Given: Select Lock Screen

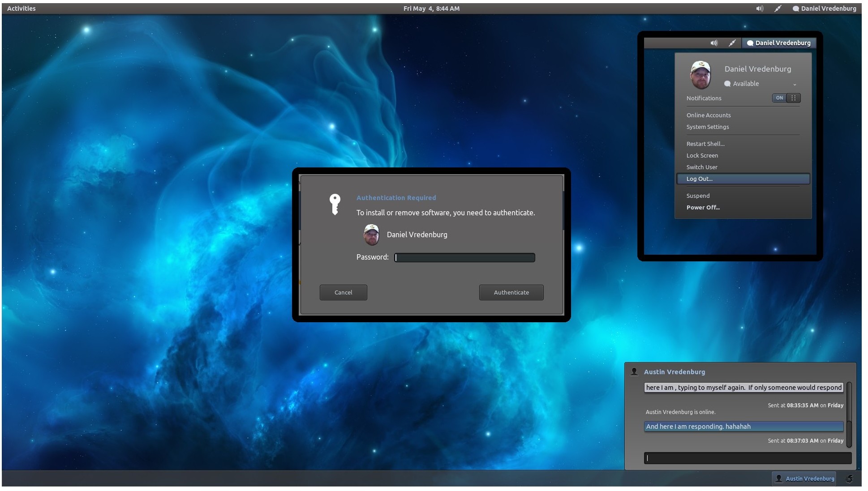Looking at the screenshot, I should click(x=702, y=155).
